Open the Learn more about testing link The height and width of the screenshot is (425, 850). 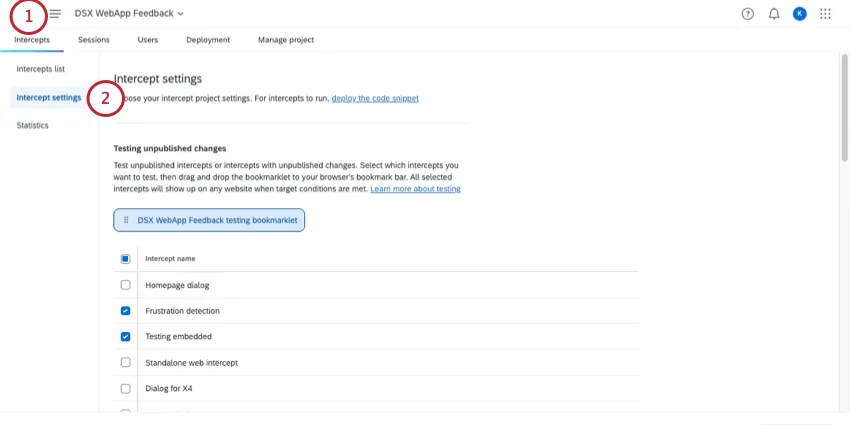coord(415,189)
